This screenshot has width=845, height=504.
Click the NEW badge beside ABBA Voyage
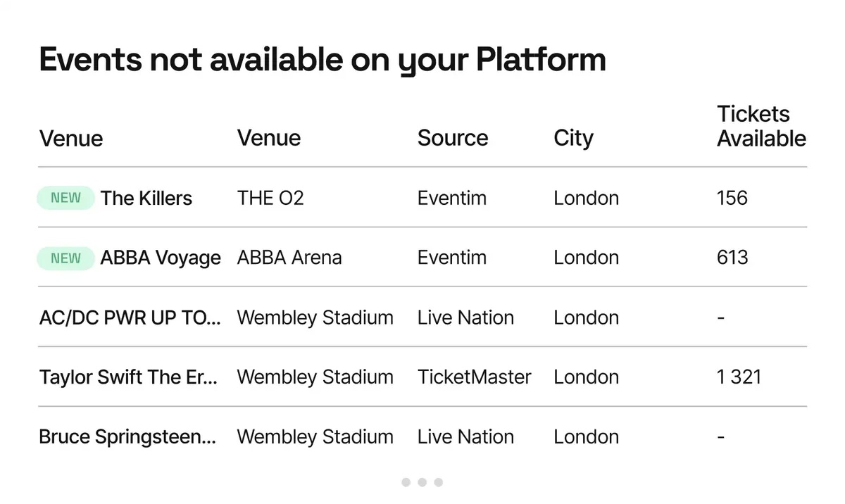tap(65, 258)
